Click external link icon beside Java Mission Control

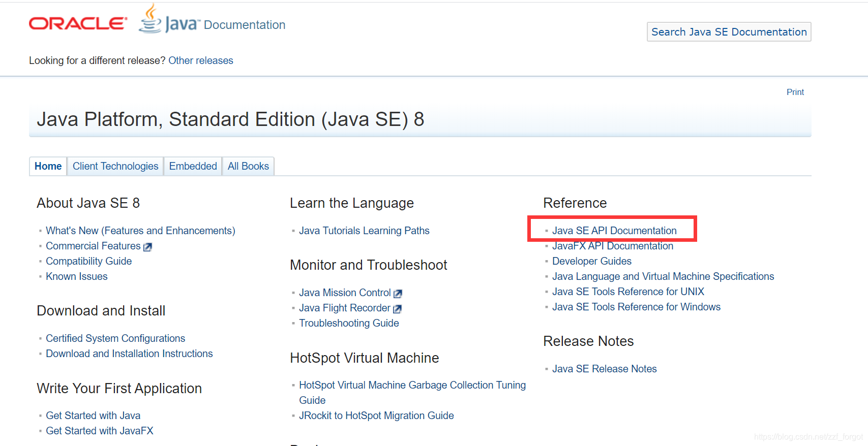tap(398, 294)
